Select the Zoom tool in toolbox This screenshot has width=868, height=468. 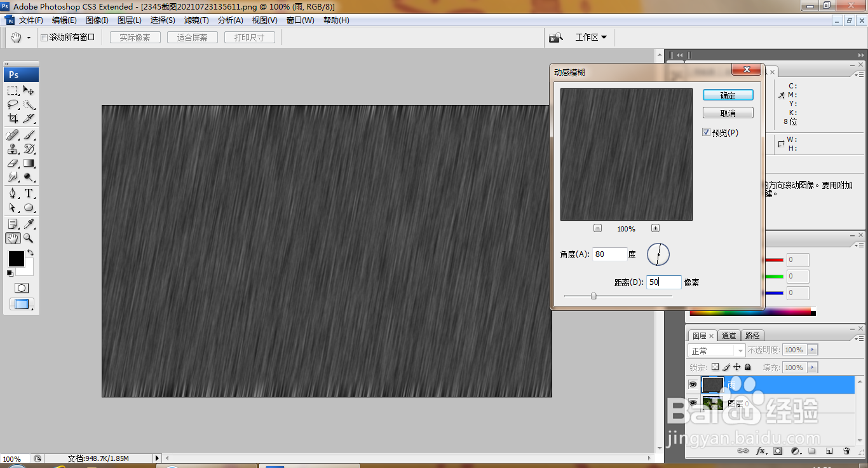tap(29, 238)
